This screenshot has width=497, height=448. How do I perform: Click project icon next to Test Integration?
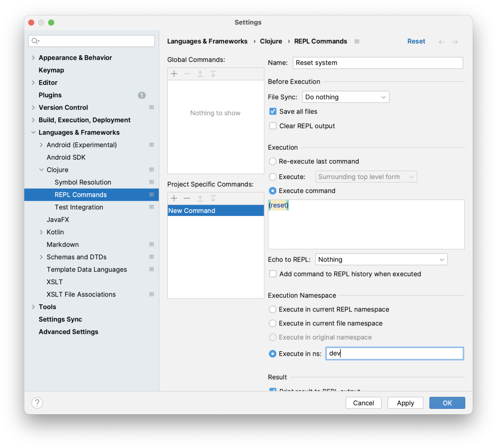(151, 207)
